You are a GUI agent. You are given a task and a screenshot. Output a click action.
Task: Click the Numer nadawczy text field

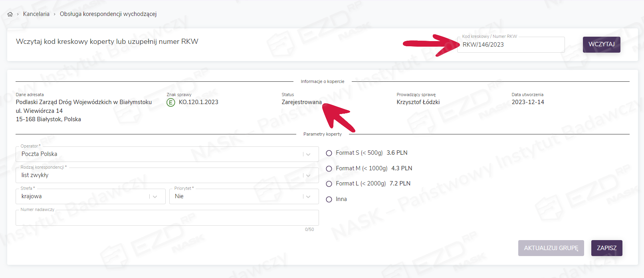167,218
